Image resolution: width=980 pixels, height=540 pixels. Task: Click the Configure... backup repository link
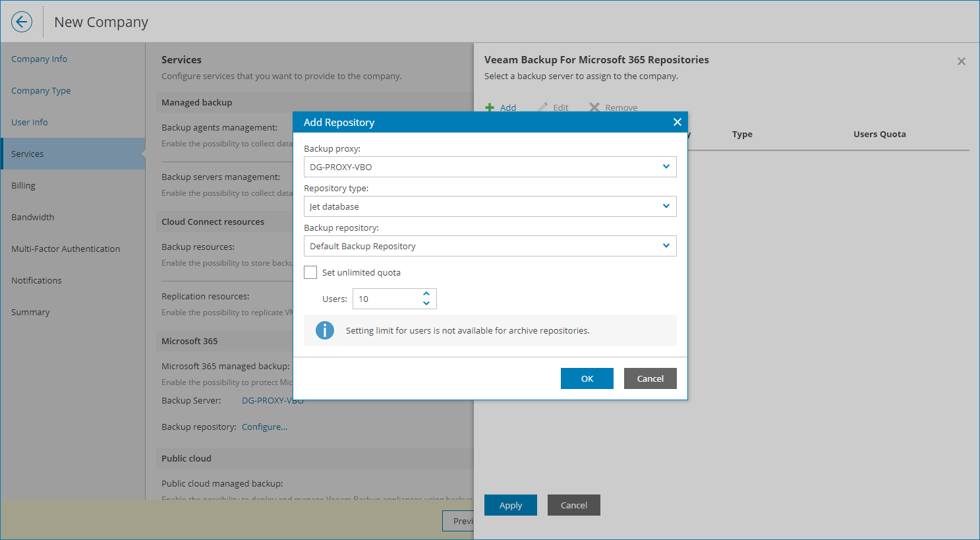(x=264, y=427)
